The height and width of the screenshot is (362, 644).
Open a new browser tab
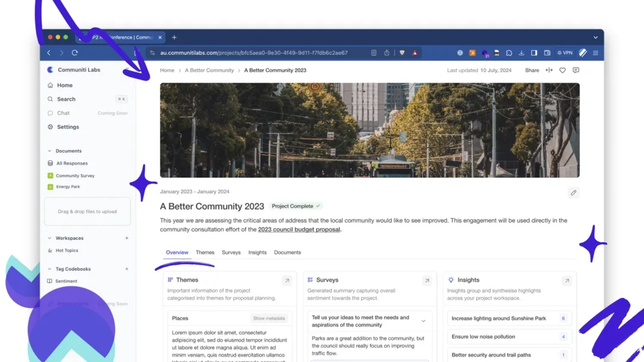pos(174,38)
